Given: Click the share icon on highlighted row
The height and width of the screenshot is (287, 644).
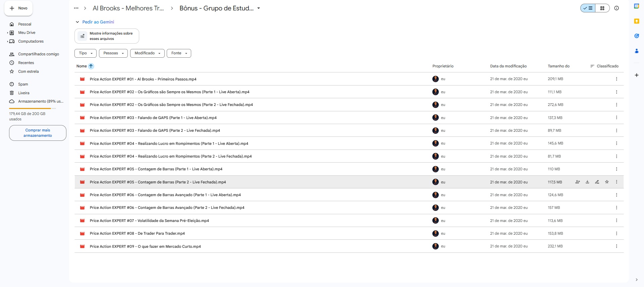Looking at the screenshot, I should pyautogui.click(x=578, y=182).
